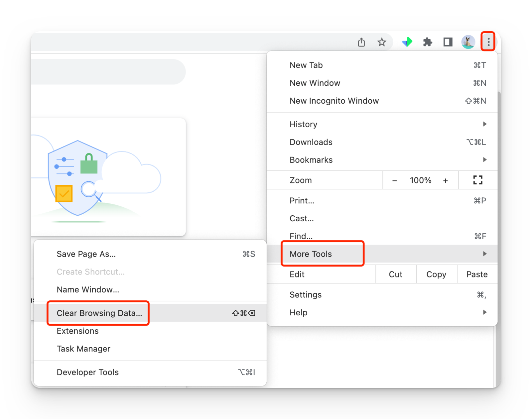Image resolution: width=532 pixels, height=419 pixels.
Task: Select Developer Tools
Action: point(87,372)
